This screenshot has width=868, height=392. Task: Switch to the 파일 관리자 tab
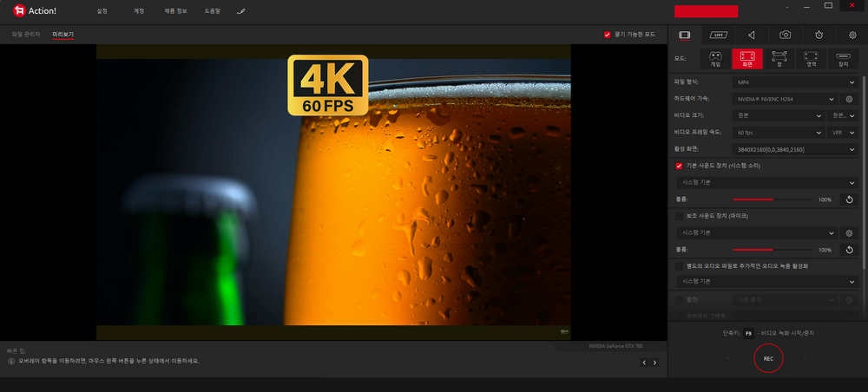click(25, 35)
